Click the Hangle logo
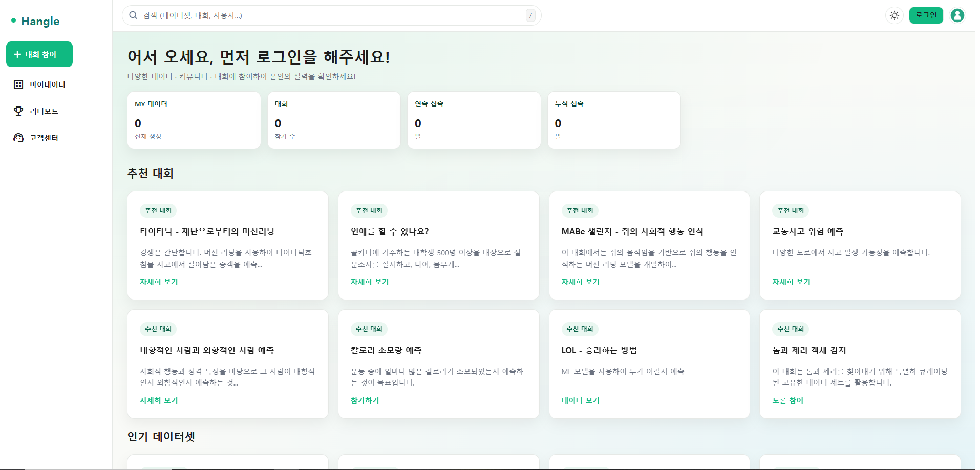Screen dimensions: 980x470 tap(35, 21)
